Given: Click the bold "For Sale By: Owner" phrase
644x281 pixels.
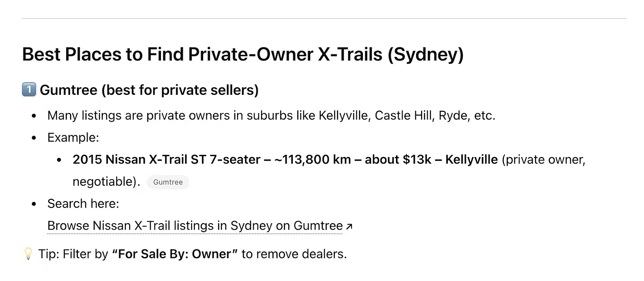Looking at the screenshot, I should click(x=175, y=254).
